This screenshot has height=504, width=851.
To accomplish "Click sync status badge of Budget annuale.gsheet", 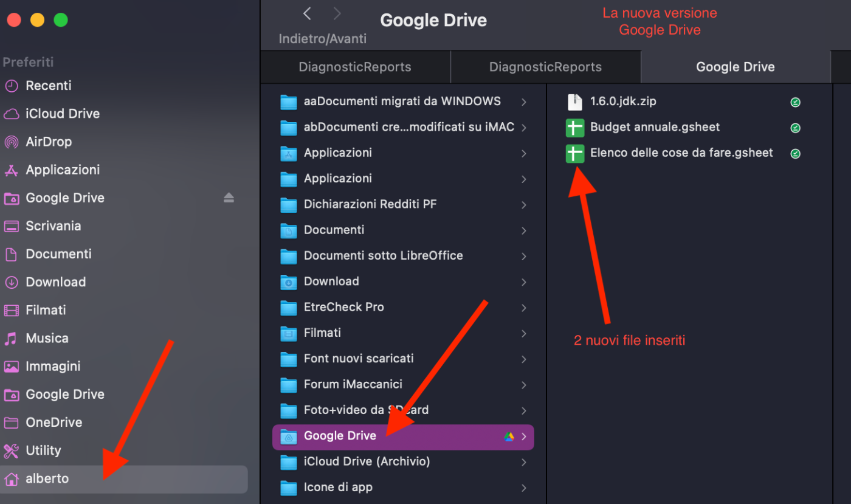I will pyautogui.click(x=795, y=128).
